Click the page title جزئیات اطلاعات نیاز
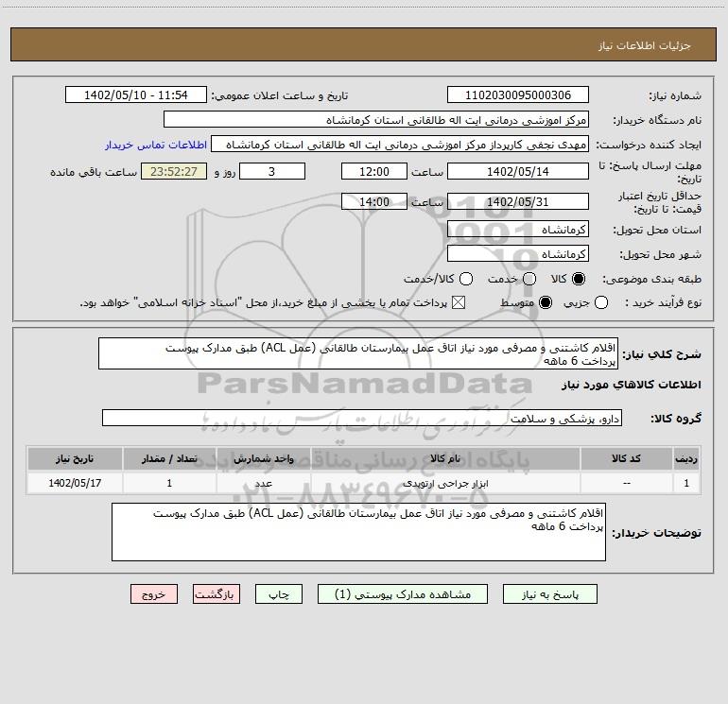 (644, 45)
